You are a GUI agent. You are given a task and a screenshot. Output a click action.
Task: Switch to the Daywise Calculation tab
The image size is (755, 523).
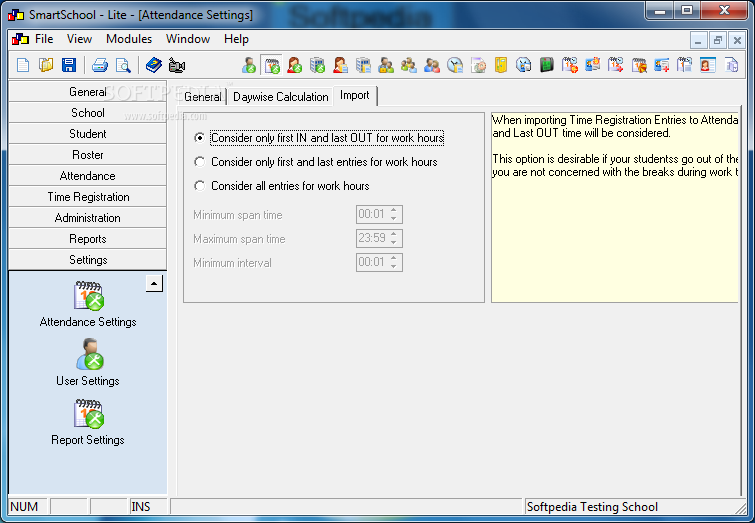(280, 97)
